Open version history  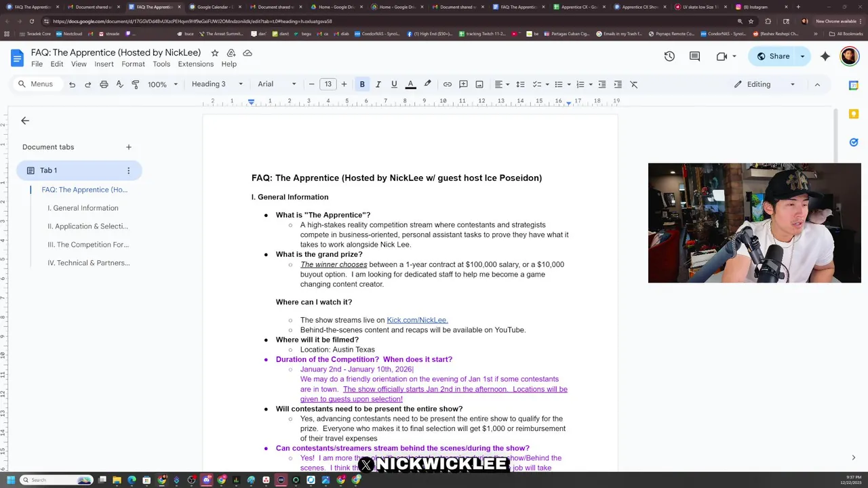coord(669,56)
